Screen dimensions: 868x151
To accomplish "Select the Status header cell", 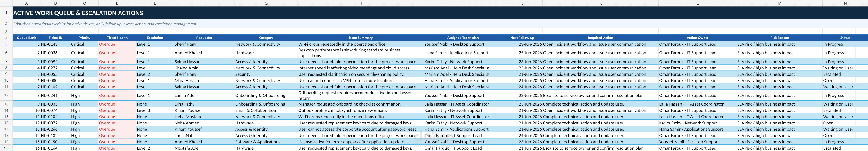I will coord(845,38).
